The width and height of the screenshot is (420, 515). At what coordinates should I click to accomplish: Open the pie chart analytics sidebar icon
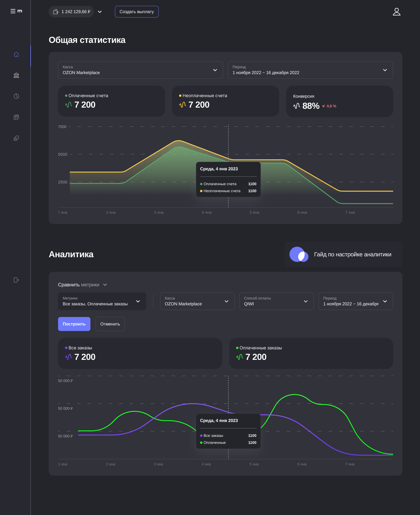pos(16,96)
